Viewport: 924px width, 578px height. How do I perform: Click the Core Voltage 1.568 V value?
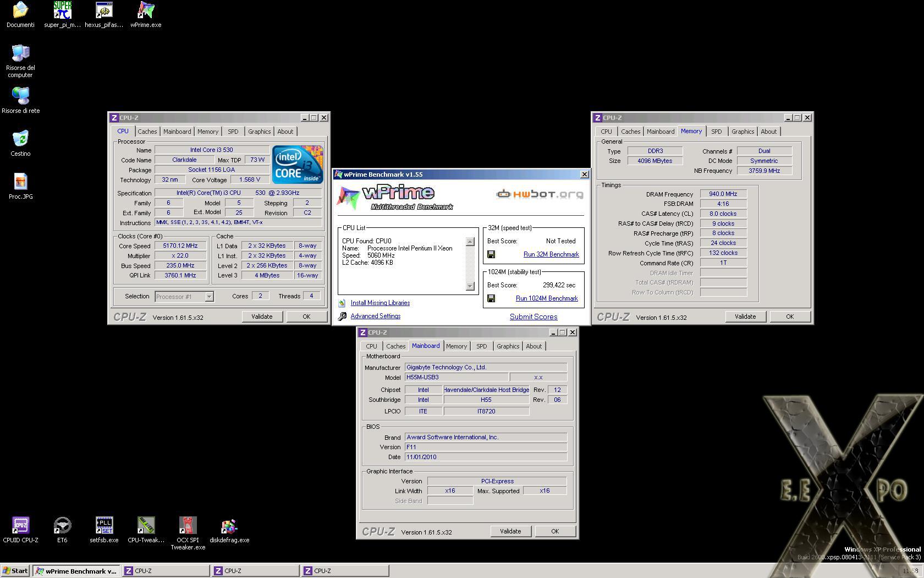(x=250, y=179)
